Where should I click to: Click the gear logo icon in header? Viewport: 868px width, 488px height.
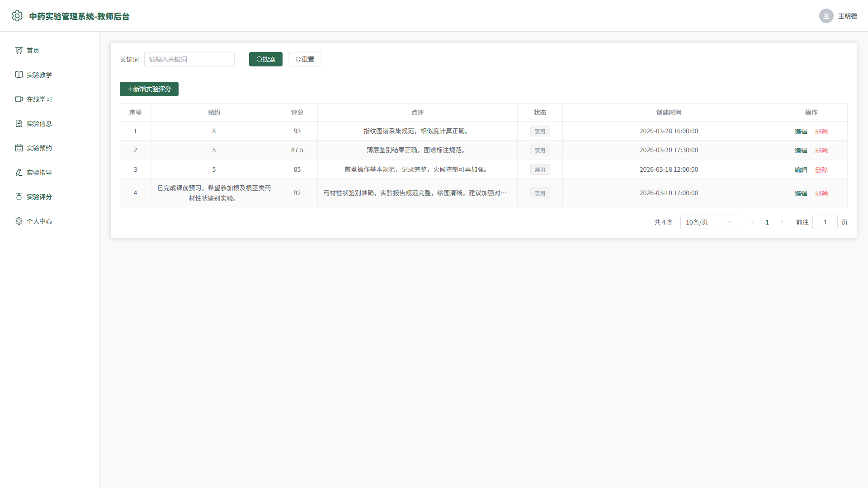click(17, 16)
